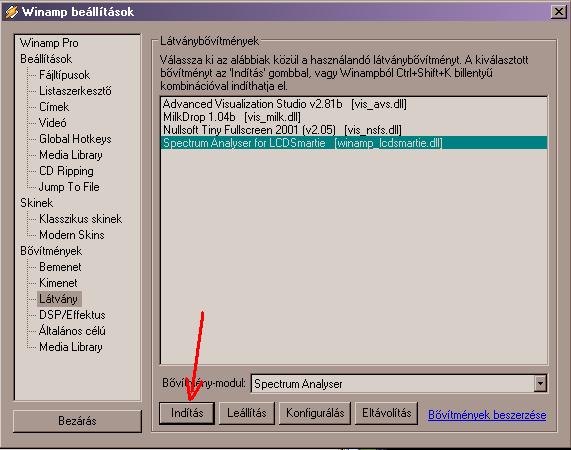Screen dimensions: 571x450
Task: Select Advanced Visualization Studio v2.81b plugin
Action: click(354, 104)
